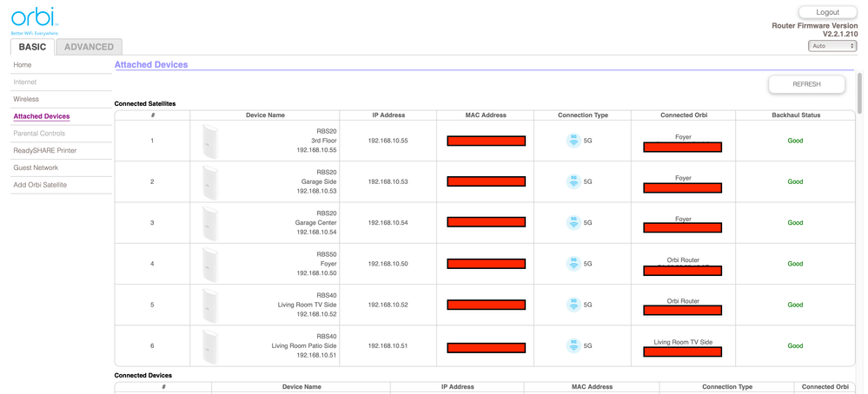Click the Device Name header in Connected Devices table
The width and height of the screenshot is (868, 394).
(301, 387)
